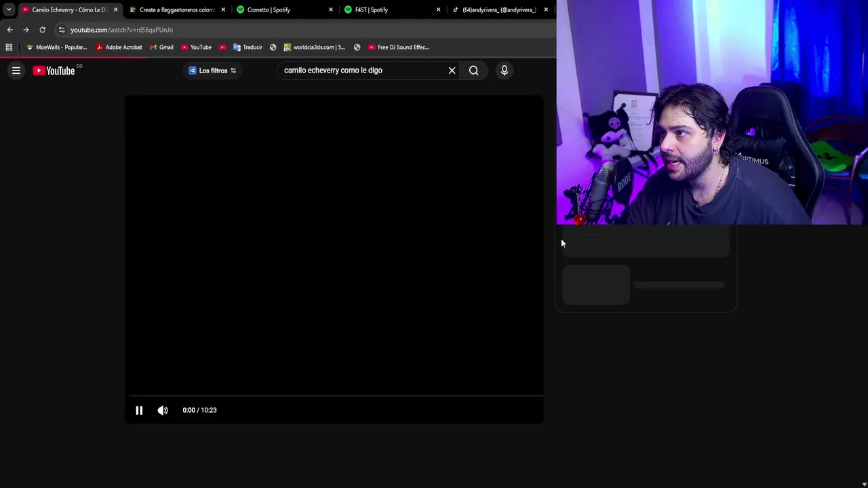Close the Camilo Echeverry tab

(x=115, y=9)
